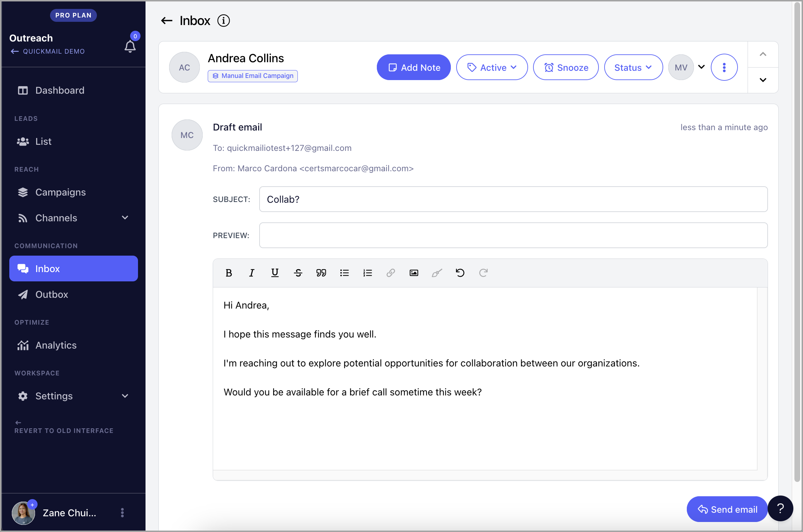This screenshot has height=532, width=803.
Task: Click the MC sender avatar
Action: pos(187,135)
